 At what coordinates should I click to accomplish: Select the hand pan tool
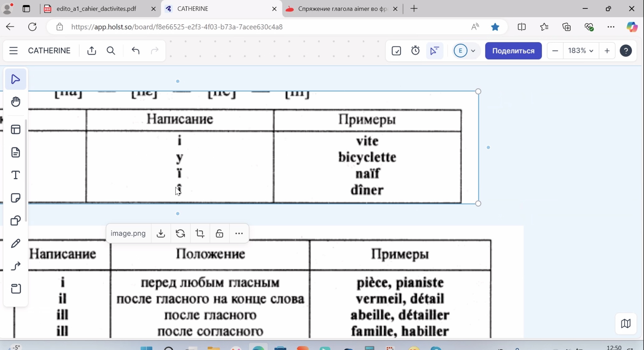16,102
